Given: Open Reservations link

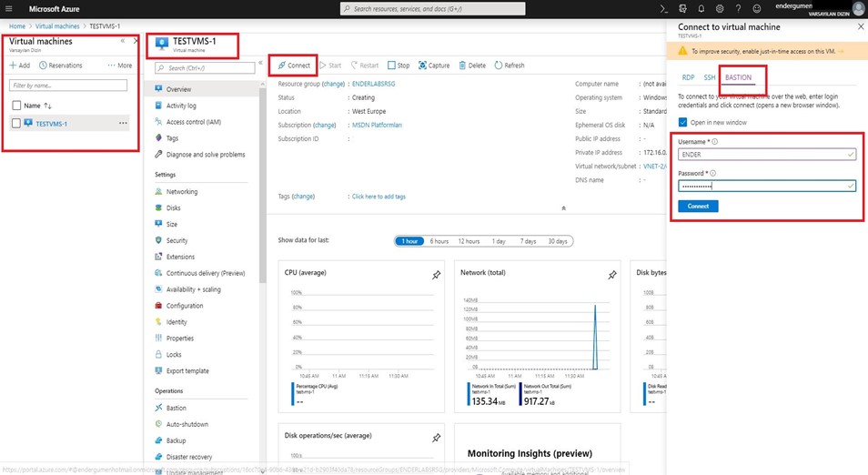Looking at the screenshot, I should pos(60,66).
